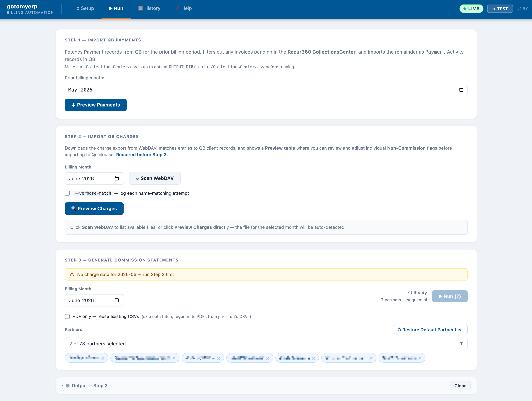The width and height of the screenshot is (532, 401).
Task: Remove the first partner chip via its X
Action: 103,358
